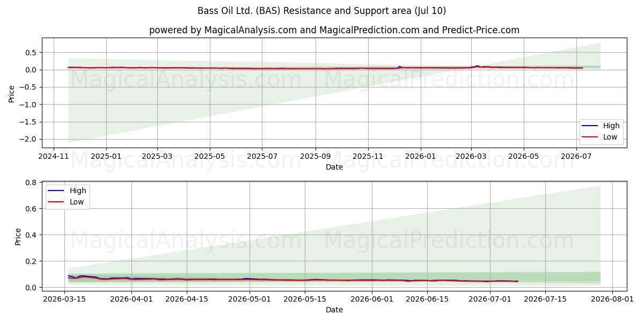Click top chart y-axis value '−0.5'
644x322 pixels.
pos(28,87)
